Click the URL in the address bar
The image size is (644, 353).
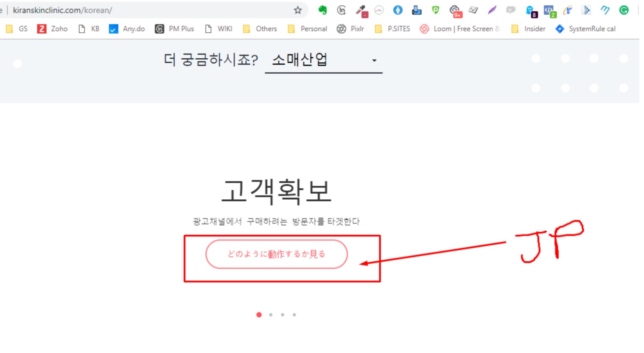click(62, 10)
